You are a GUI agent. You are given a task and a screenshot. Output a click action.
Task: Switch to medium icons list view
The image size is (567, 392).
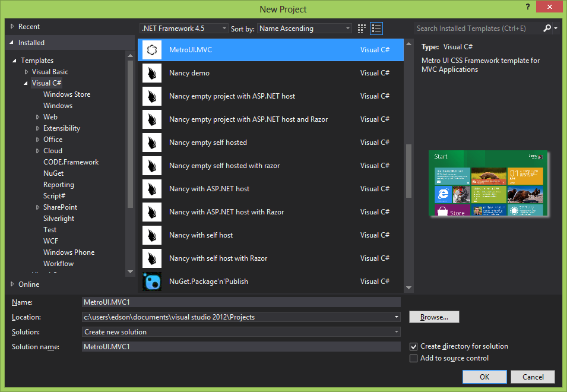(x=376, y=29)
